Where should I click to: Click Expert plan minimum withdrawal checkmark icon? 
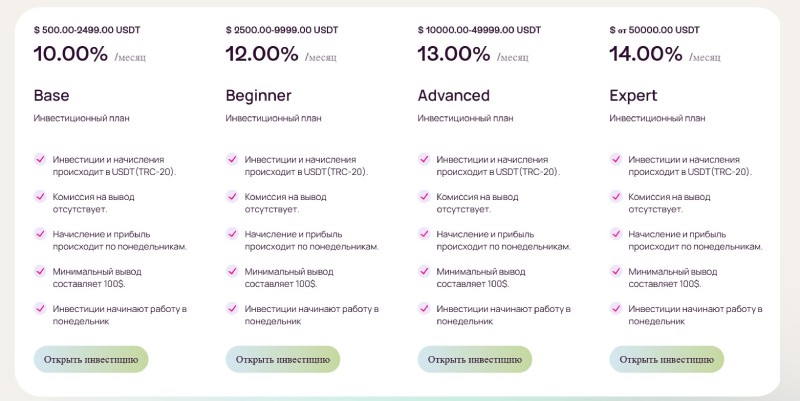pyautogui.click(x=616, y=271)
